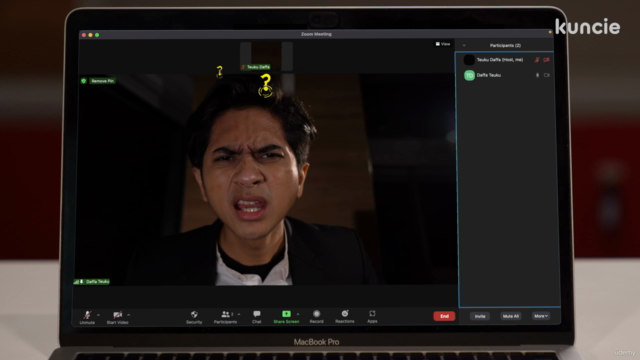Start Video in Zoom toolbar

118,317
